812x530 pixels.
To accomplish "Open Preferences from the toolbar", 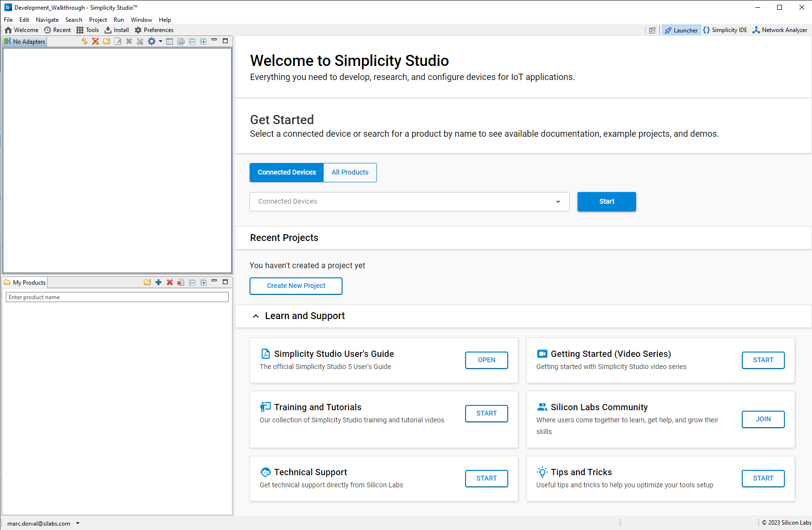I will pyautogui.click(x=154, y=30).
